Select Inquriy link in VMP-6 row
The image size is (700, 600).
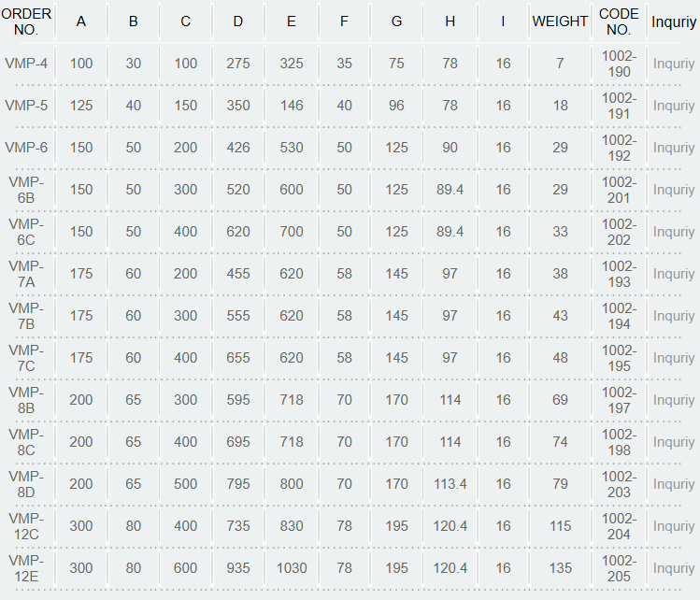tap(673, 148)
